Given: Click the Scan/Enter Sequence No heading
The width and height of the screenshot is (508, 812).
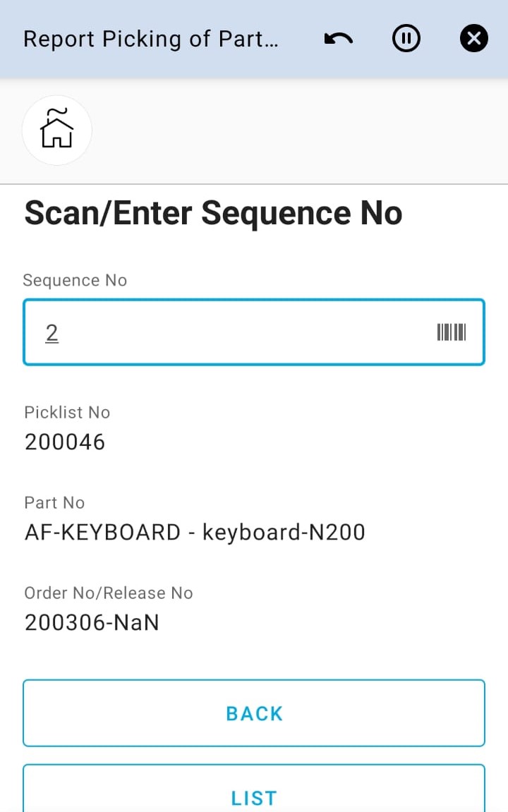Looking at the screenshot, I should click(x=213, y=213).
